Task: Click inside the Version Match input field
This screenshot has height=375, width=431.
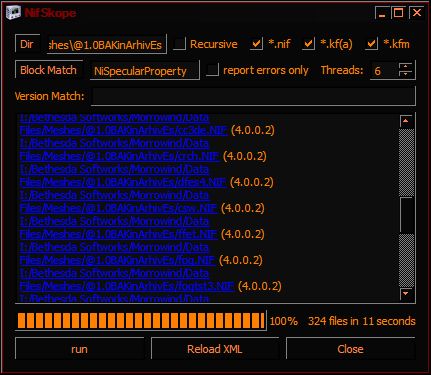Action: [x=253, y=97]
